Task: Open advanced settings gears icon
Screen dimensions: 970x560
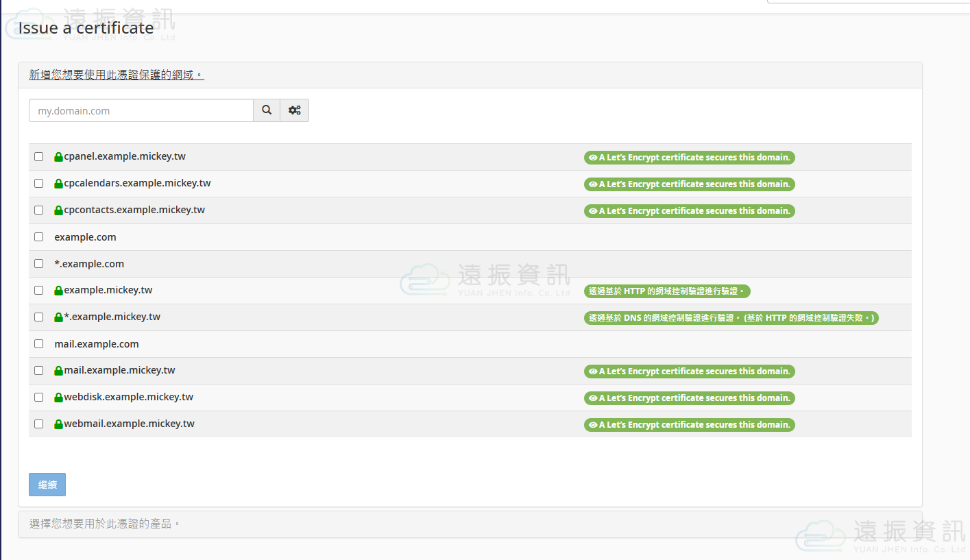Action: pyautogui.click(x=295, y=110)
